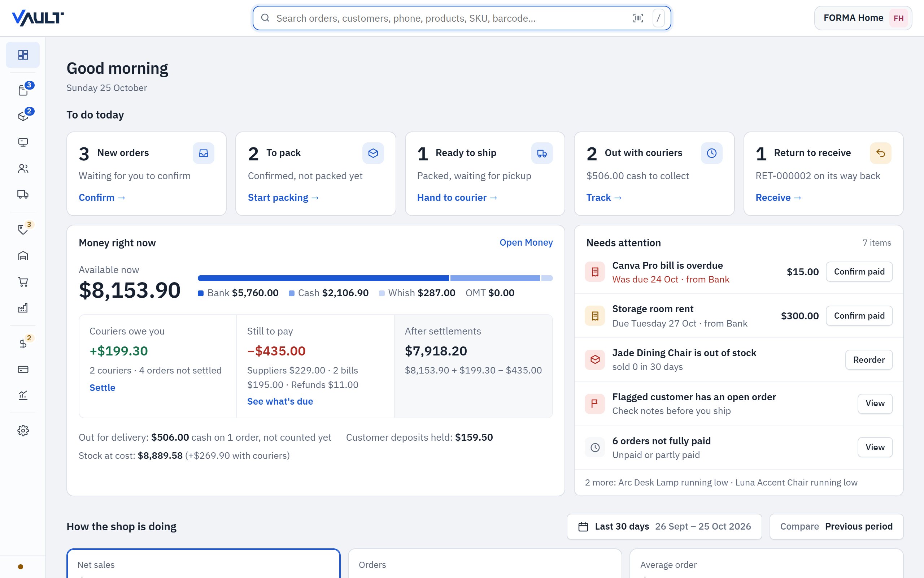Open packing box icon with badge 2

[x=23, y=116]
